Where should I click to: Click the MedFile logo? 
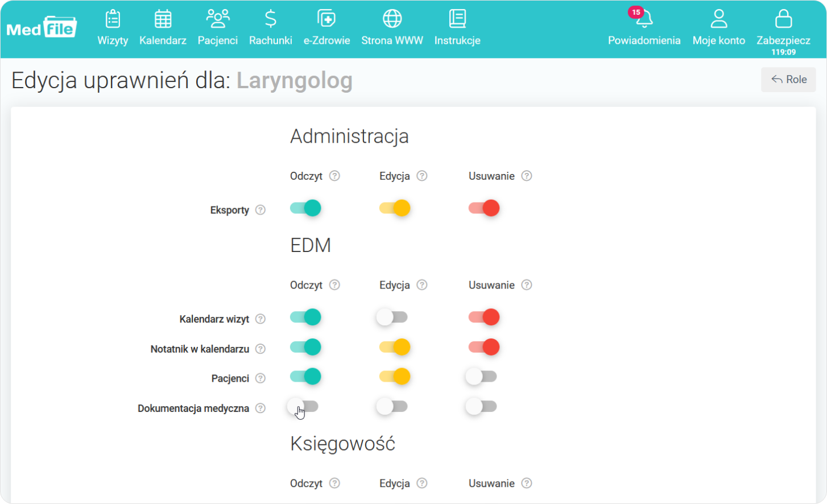(x=42, y=27)
